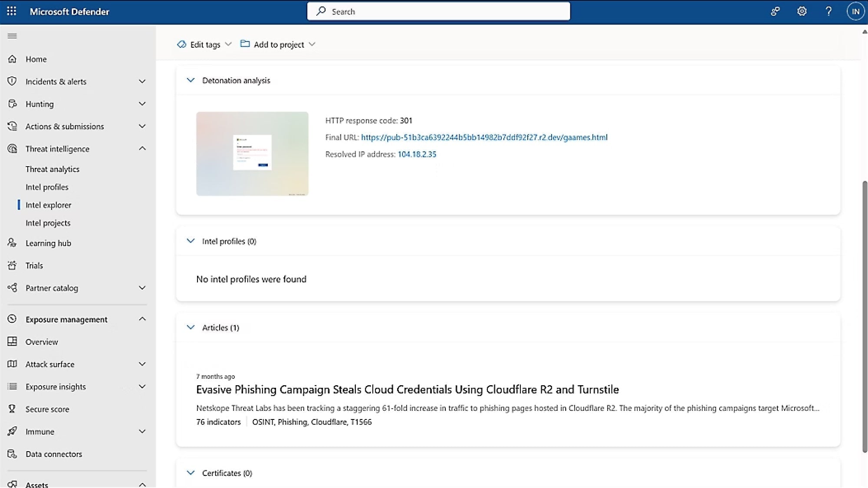The height and width of the screenshot is (488, 868).
Task: Click the Trials label in sidebar
Action: point(34,265)
